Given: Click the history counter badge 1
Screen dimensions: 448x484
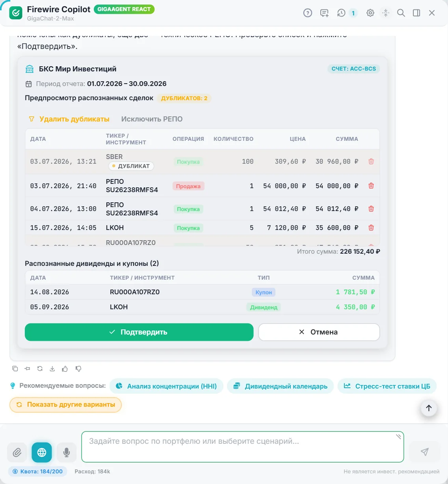Looking at the screenshot, I should pos(353,13).
